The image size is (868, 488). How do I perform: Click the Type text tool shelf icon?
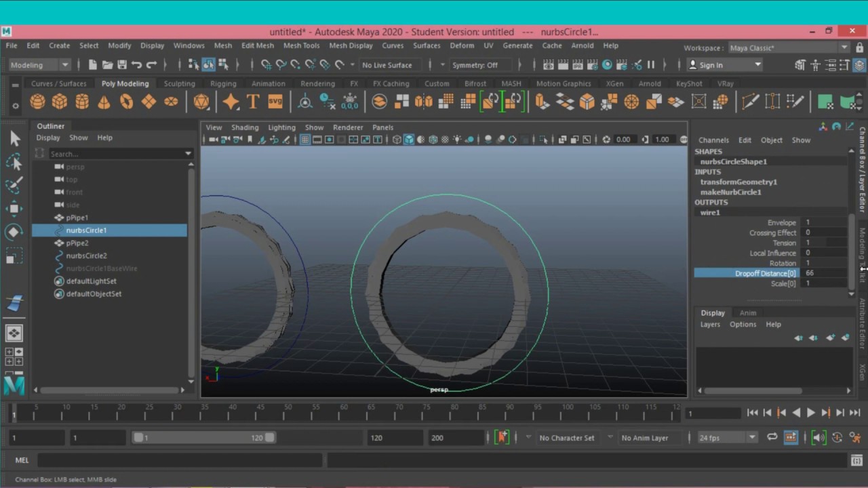coord(253,102)
